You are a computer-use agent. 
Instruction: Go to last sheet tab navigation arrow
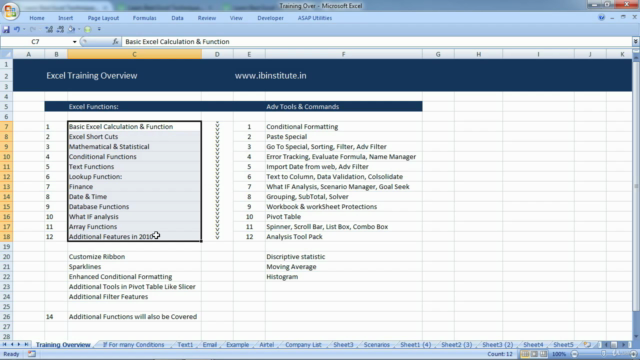pyautogui.click(x=26, y=344)
